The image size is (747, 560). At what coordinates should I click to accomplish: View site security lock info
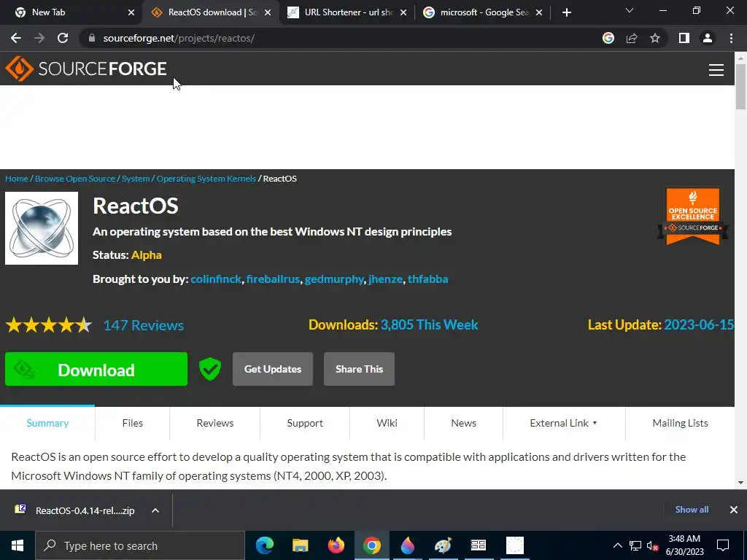[x=92, y=38]
